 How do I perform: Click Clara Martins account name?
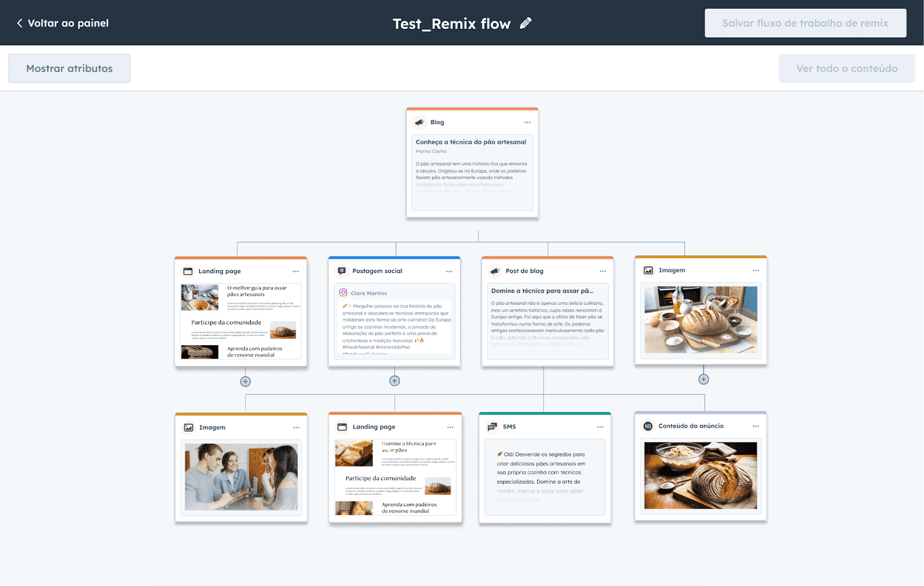368,293
